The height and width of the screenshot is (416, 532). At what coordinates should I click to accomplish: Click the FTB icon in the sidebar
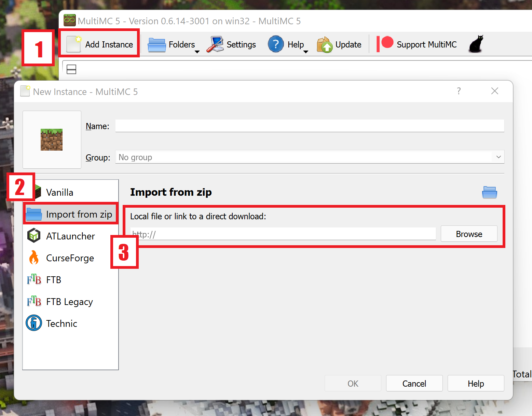click(x=34, y=279)
